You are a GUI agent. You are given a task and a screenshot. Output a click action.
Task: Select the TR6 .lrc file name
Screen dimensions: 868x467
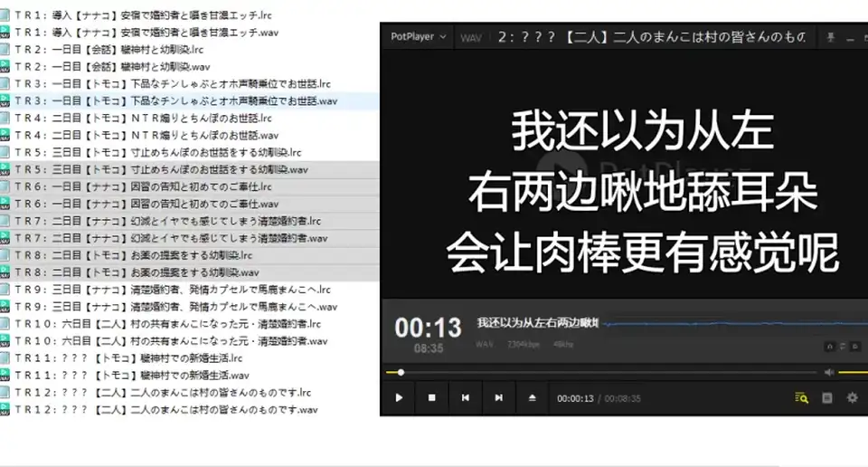tap(144, 186)
